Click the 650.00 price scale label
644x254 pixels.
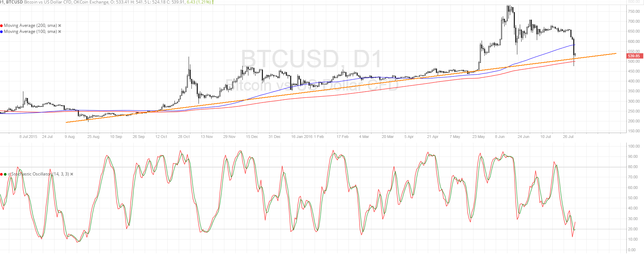(634, 31)
